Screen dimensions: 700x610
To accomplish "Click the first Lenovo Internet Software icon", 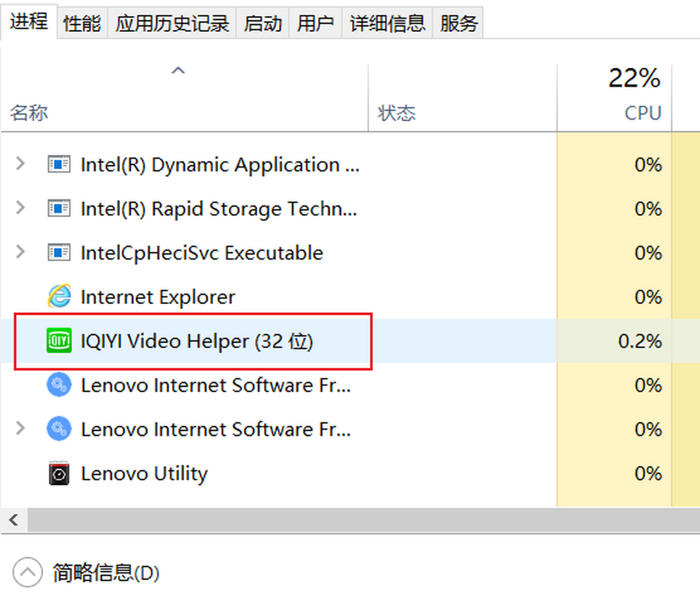I will [x=58, y=385].
